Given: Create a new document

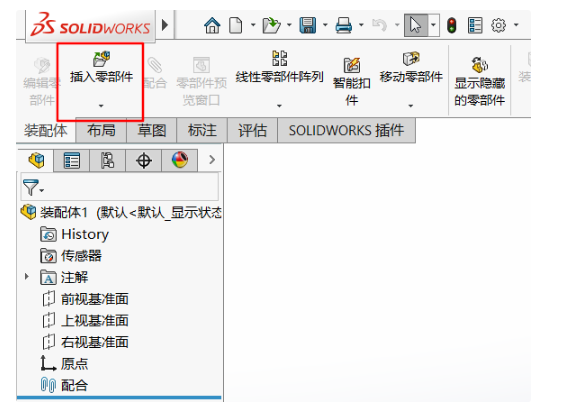Looking at the screenshot, I should pos(236,25).
